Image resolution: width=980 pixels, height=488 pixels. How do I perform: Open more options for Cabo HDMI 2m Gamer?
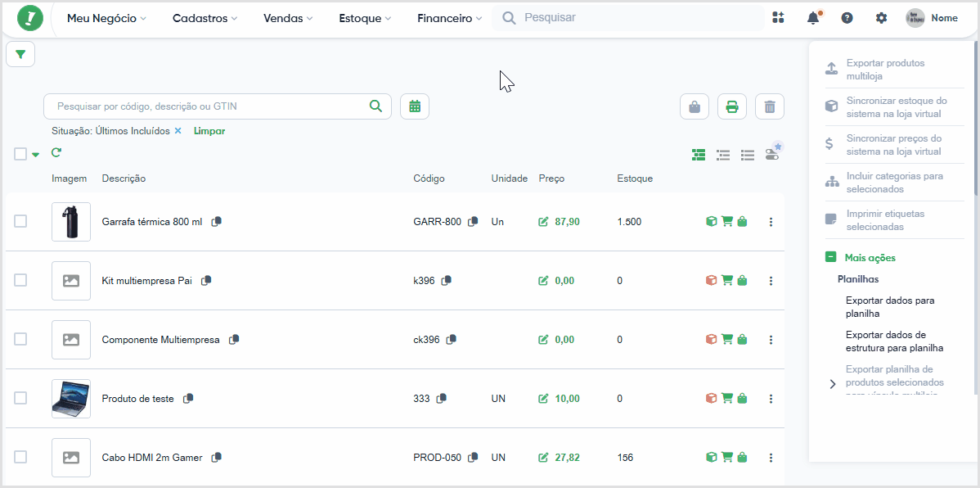pyautogui.click(x=771, y=458)
